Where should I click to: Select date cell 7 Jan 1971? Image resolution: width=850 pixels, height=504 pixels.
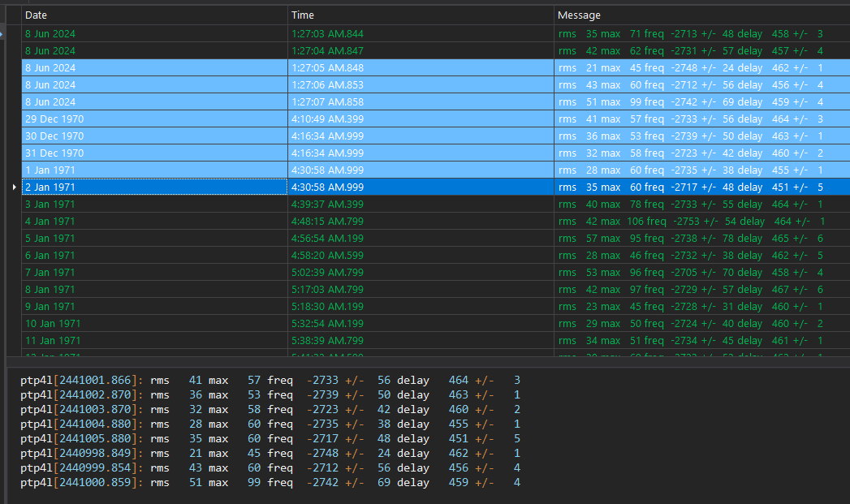click(154, 273)
